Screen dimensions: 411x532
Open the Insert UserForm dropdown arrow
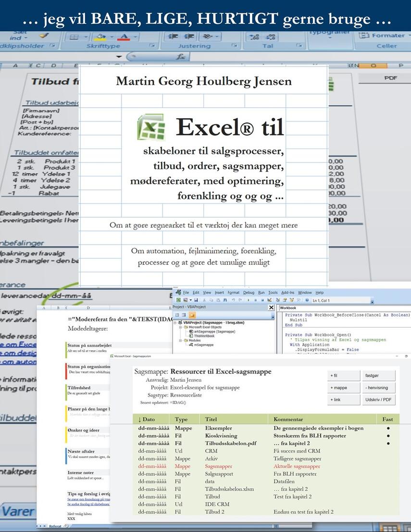(x=190, y=300)
